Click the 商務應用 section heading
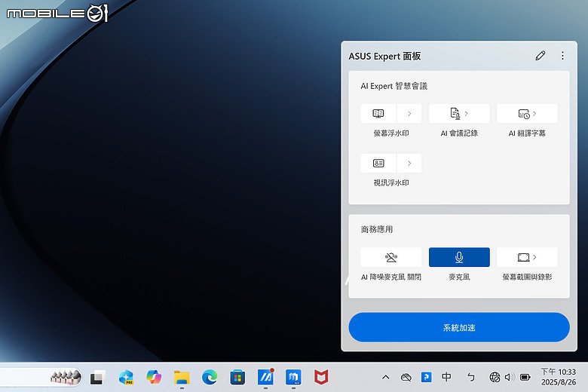 coord(377,229)
